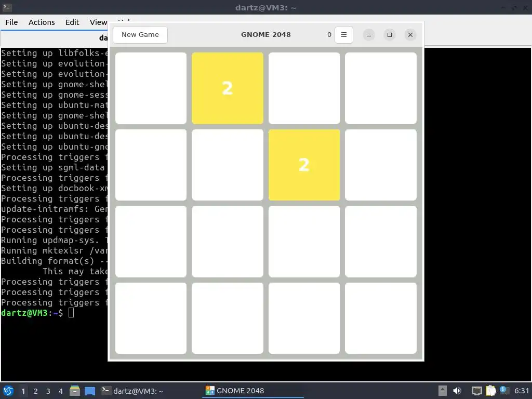
Task: Close the GNOME 2048 window
Action: click(x=410, y=35)
